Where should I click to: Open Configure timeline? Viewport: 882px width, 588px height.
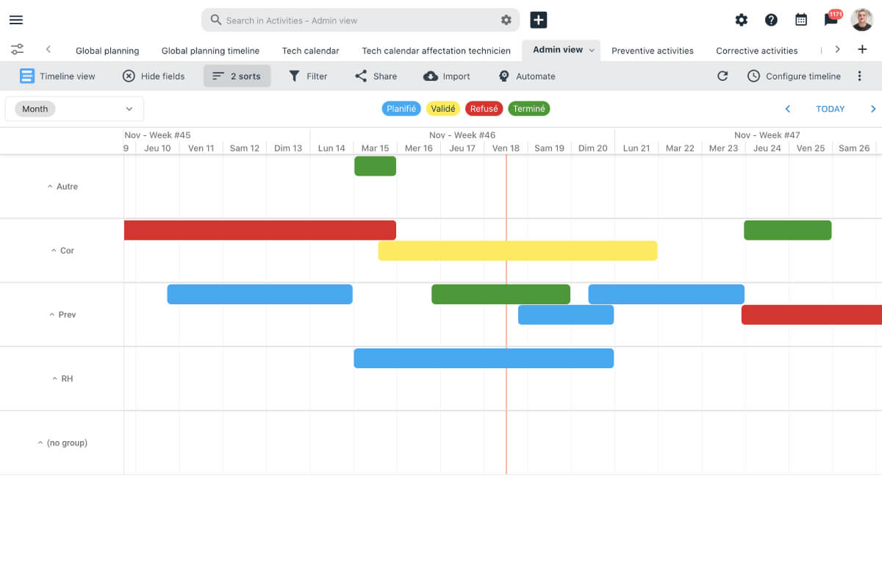click(x=795, y=76)
